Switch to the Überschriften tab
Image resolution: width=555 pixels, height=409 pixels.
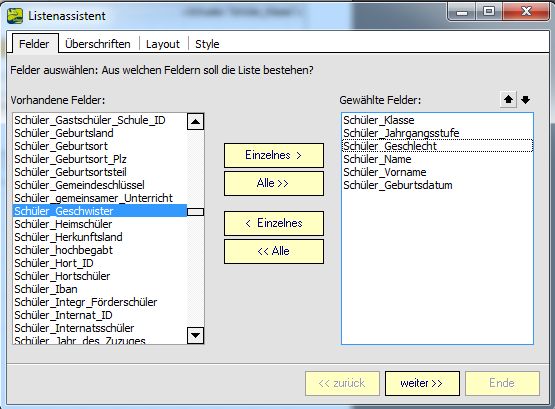click(98, 44)
